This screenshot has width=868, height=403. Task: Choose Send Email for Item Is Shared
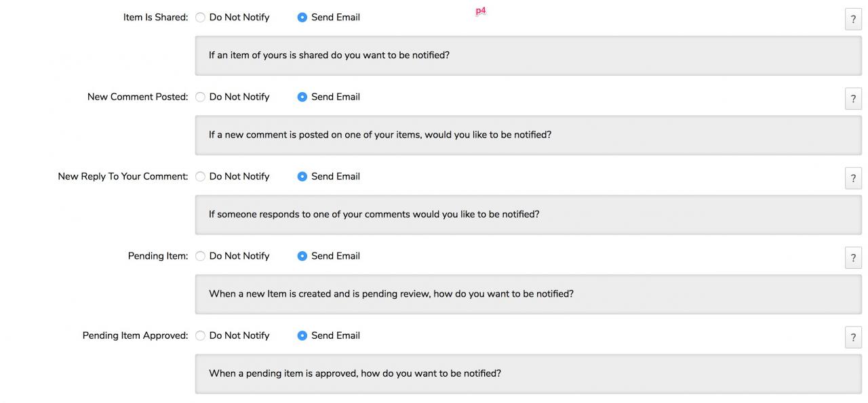pos(302,18)
